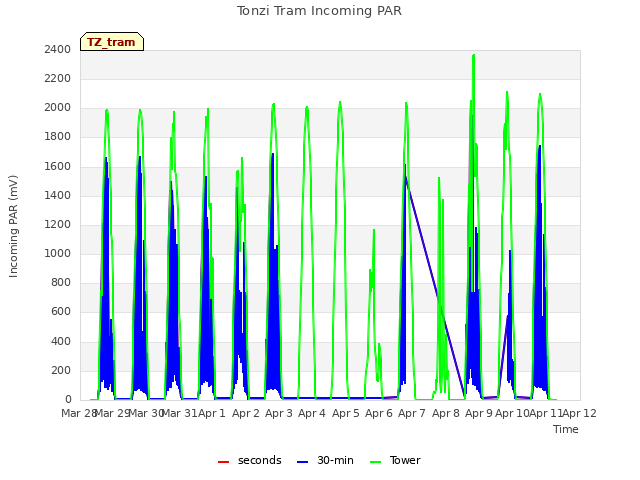Click the 800 y-axis tick label

[x=61, y=282]
